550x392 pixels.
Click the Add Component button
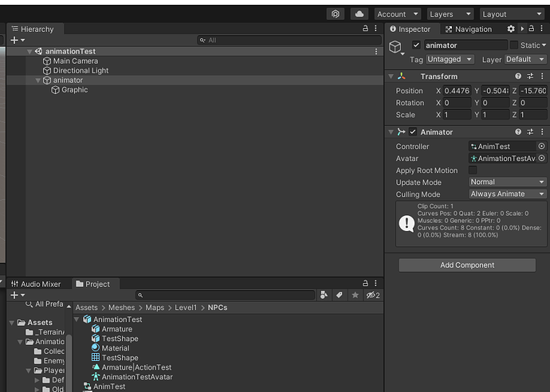pyautogui.click(x=467, y=265)
